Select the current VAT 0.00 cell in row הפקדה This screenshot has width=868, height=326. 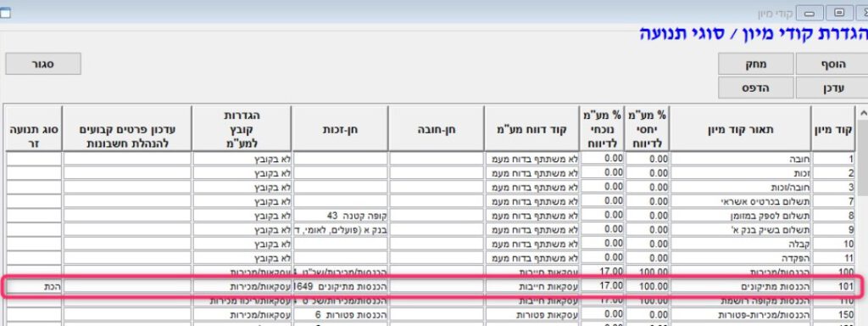[603, 258]
